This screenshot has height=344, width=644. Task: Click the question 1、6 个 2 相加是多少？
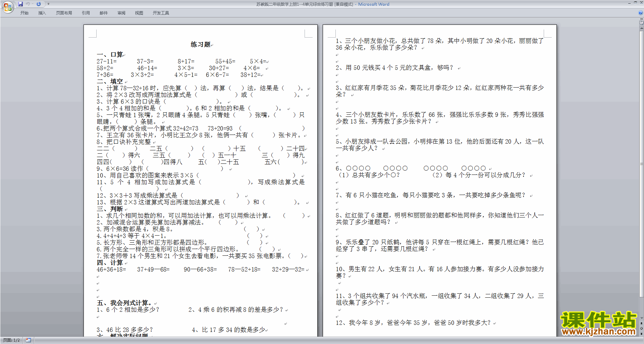pos(128,310)
